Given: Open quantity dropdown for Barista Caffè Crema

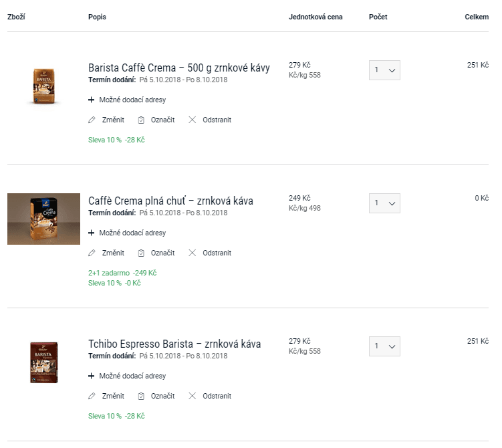Looking at the screenshot, I should (384, 70).
